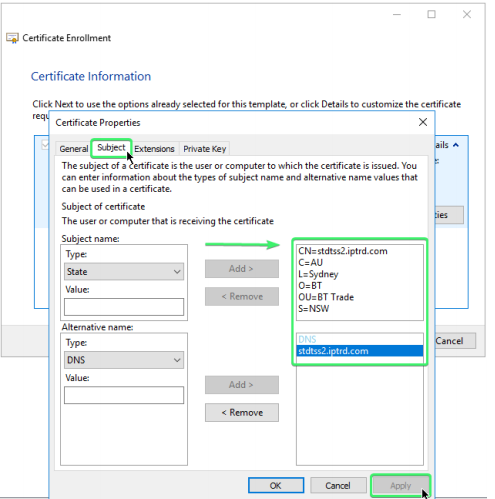Click the Alternative name Add button
Image resolution: width=495 pixels, height=499 pixels.
[x=242, y=385]
